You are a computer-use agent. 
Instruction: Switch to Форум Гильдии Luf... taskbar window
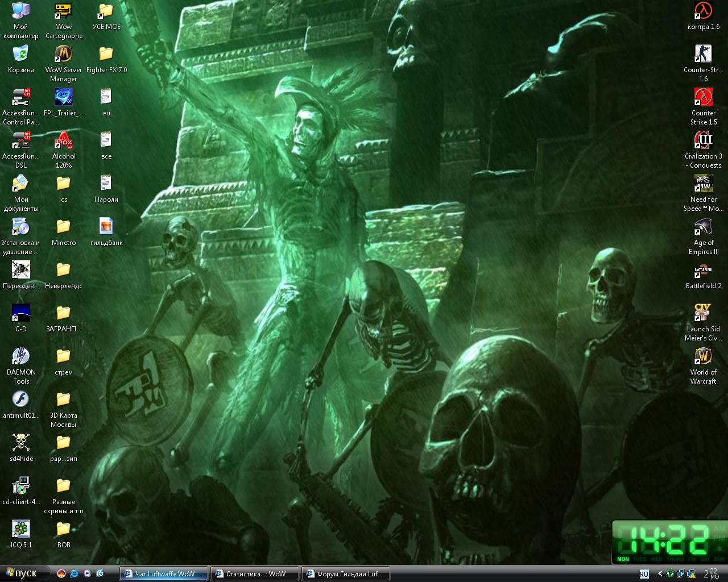pyautogui.click(x=346, y=574)
